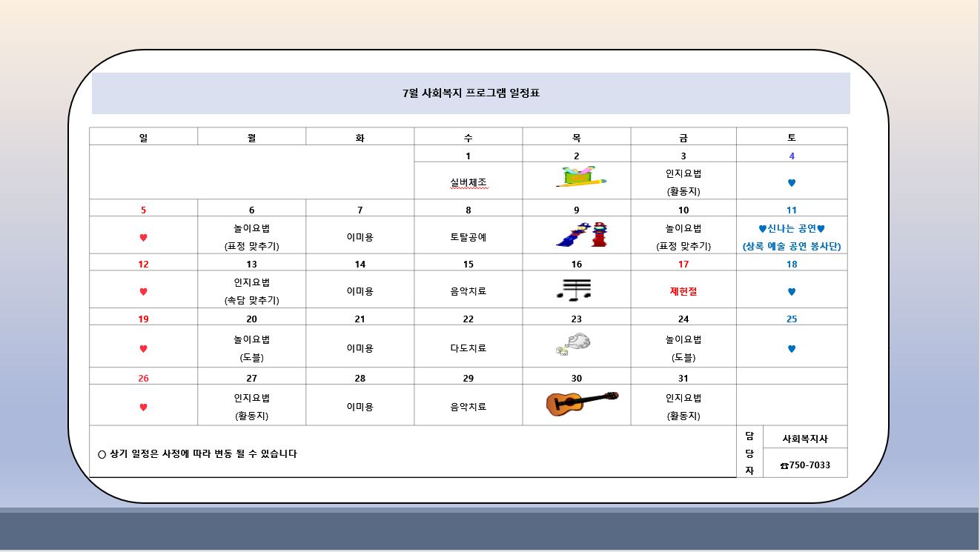980x552 pixels.
Task: Click the crayon box clipart on day 2
Action: click(x=581, y=177)
